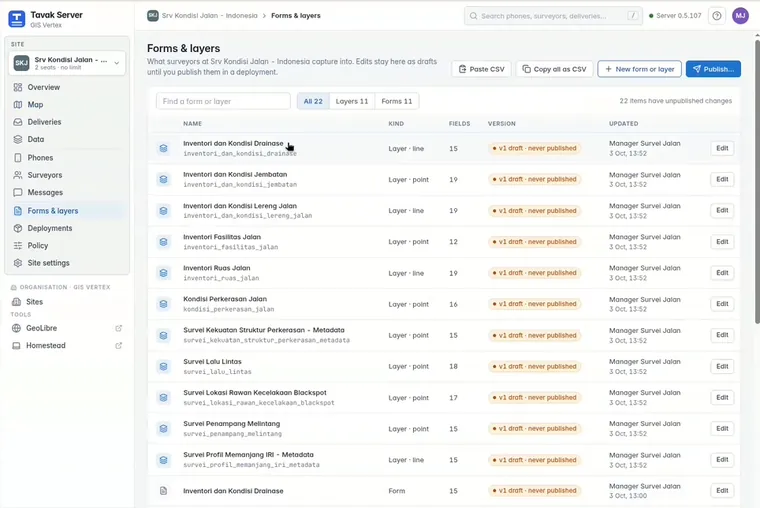The width and height of the screenshot is (760, 508).
Task: Focus the Find a form or layer field
Action: pyautogui.click(x=223, y=101)
